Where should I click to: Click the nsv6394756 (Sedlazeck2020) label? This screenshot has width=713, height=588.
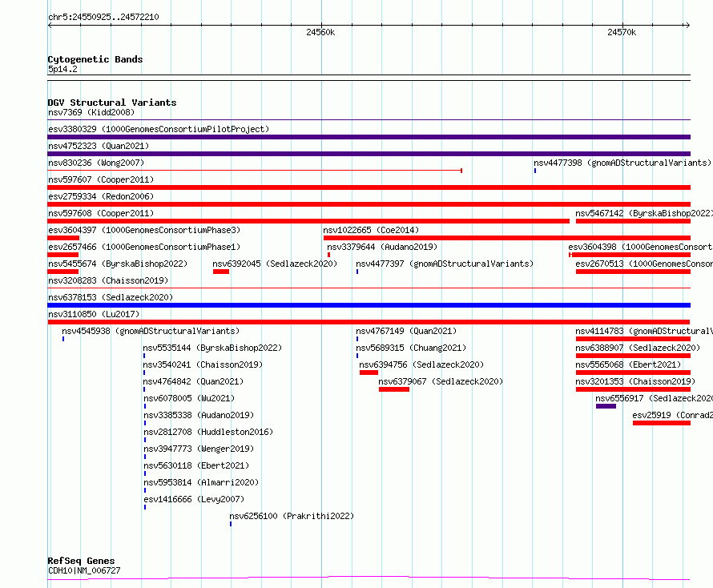click(421, 364)
